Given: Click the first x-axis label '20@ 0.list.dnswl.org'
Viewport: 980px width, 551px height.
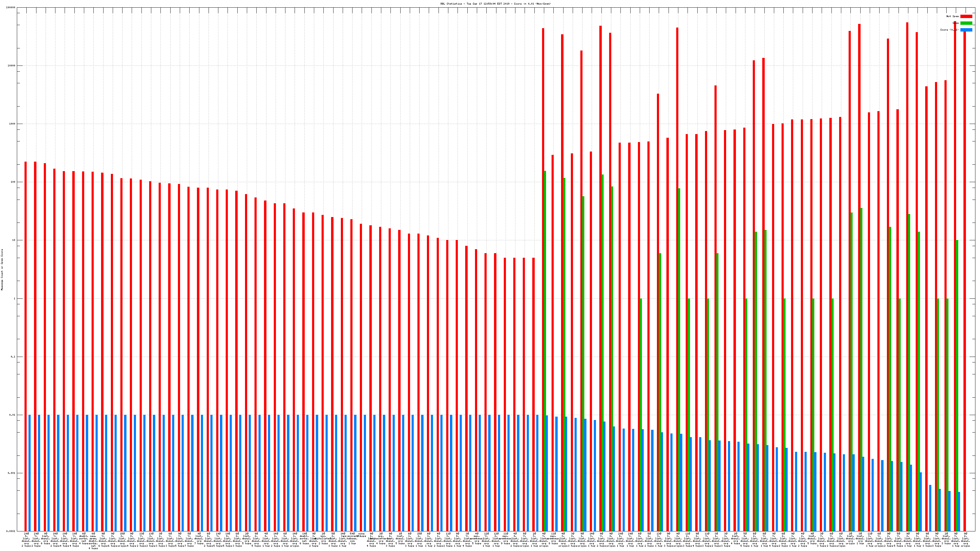Looking at the screenshot, I should [26, 540].
